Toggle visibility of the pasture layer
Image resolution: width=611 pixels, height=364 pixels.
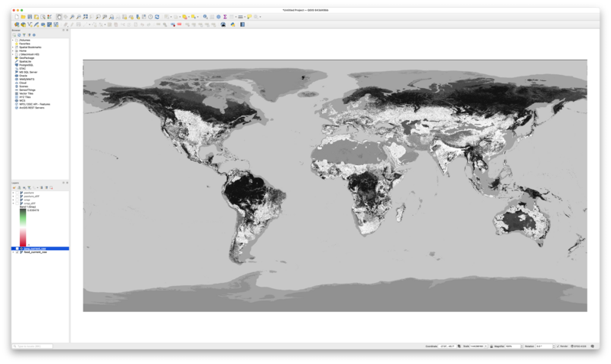coord(17,193)
